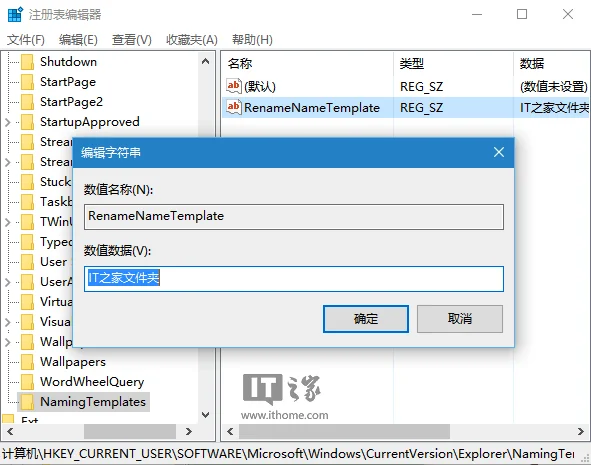Viewport: 591px width, 465px height.
Task: Close the 编辑字符串 dialog with X
Action: [x=499, y=152]
